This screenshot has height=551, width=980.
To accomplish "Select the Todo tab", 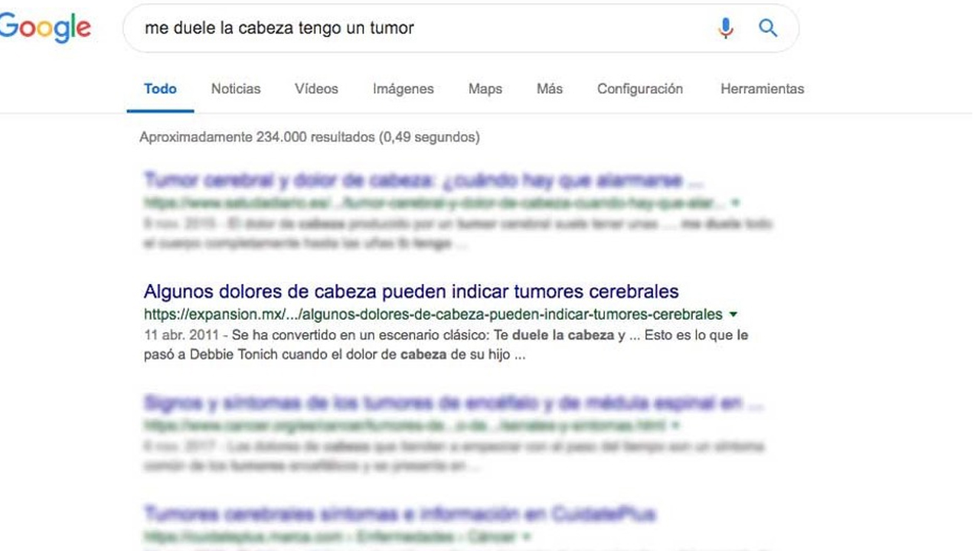I will point(160,89).
